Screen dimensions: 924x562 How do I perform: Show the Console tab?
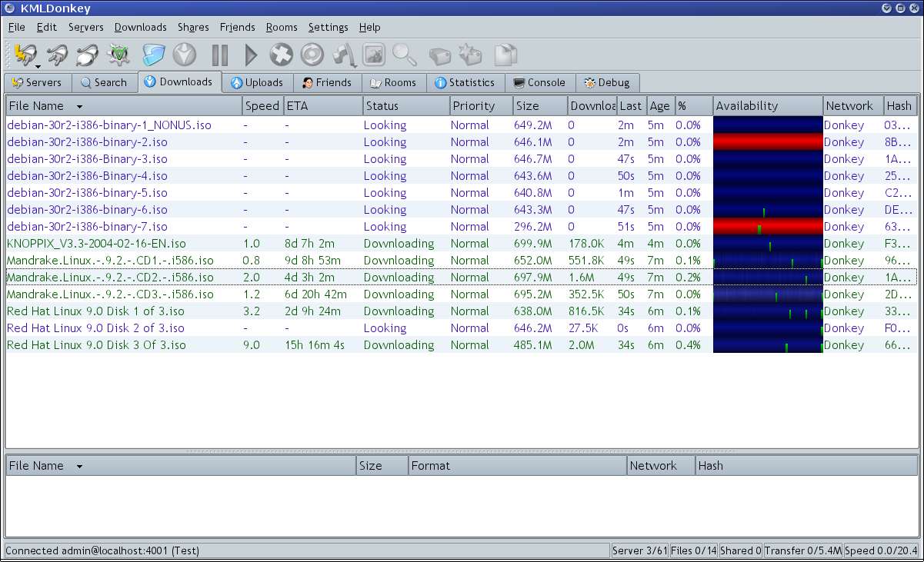point(540,82)
